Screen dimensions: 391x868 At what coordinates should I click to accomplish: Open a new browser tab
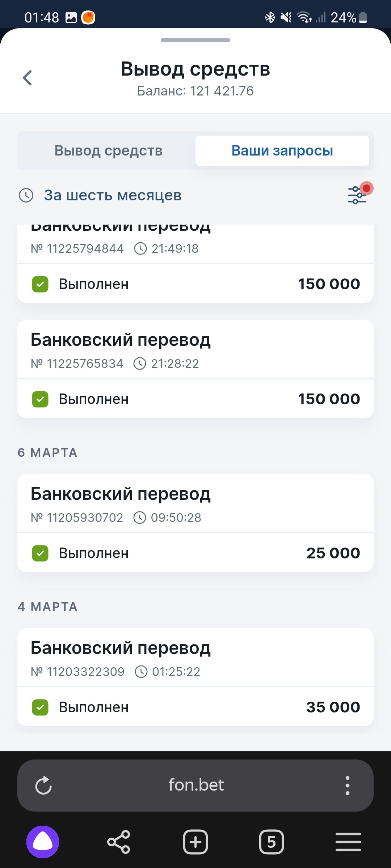click(195, 842)
